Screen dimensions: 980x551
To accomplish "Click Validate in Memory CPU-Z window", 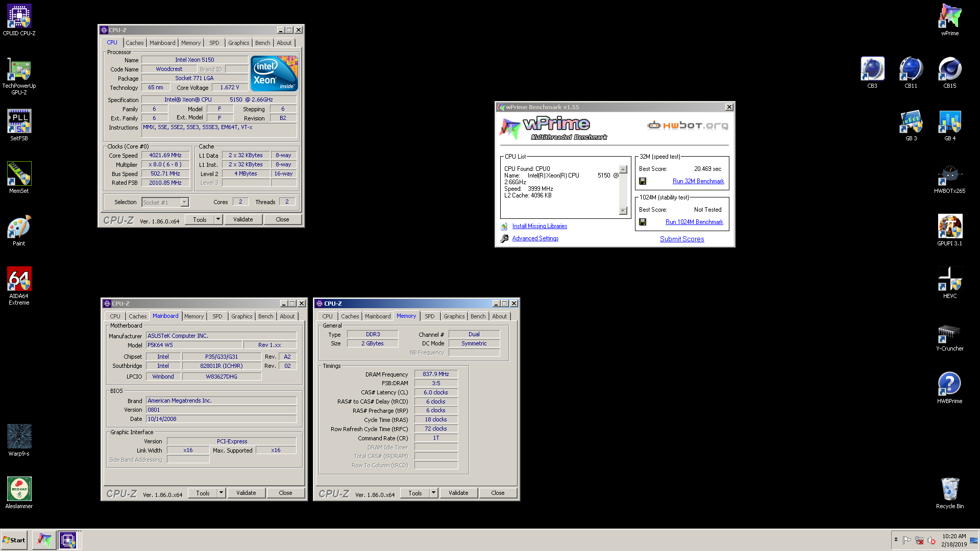I will click(x=458, y=493).
